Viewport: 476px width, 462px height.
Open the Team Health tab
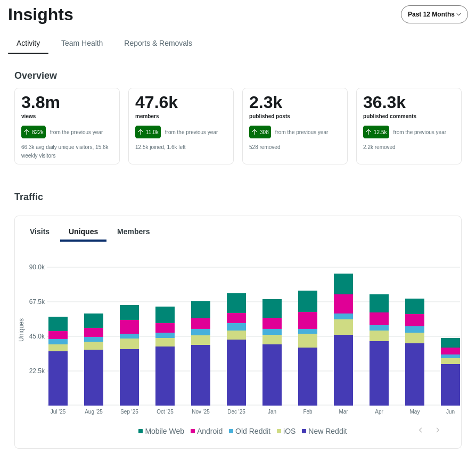pyautogui.click(x=82, y=43)
